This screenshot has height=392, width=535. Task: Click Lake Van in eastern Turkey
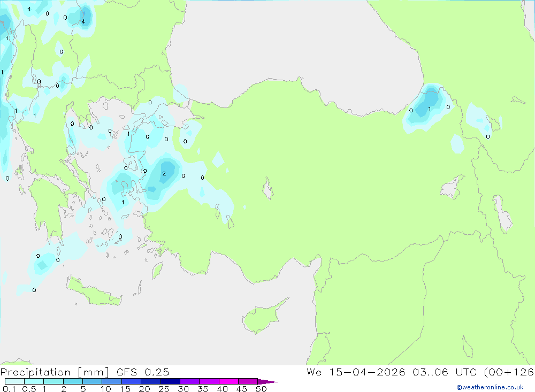click(453, 187)
